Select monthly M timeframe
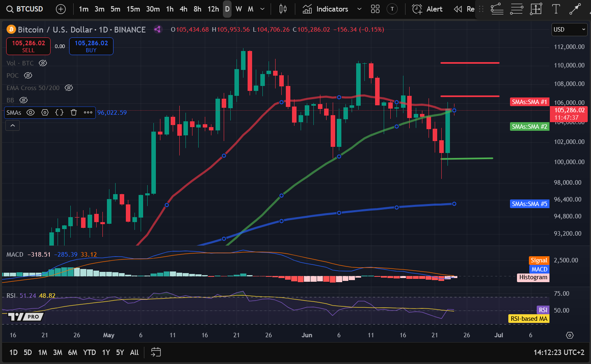Image resolution: width=591 pixels, height=364 pixels. click(x=250, y=9)
